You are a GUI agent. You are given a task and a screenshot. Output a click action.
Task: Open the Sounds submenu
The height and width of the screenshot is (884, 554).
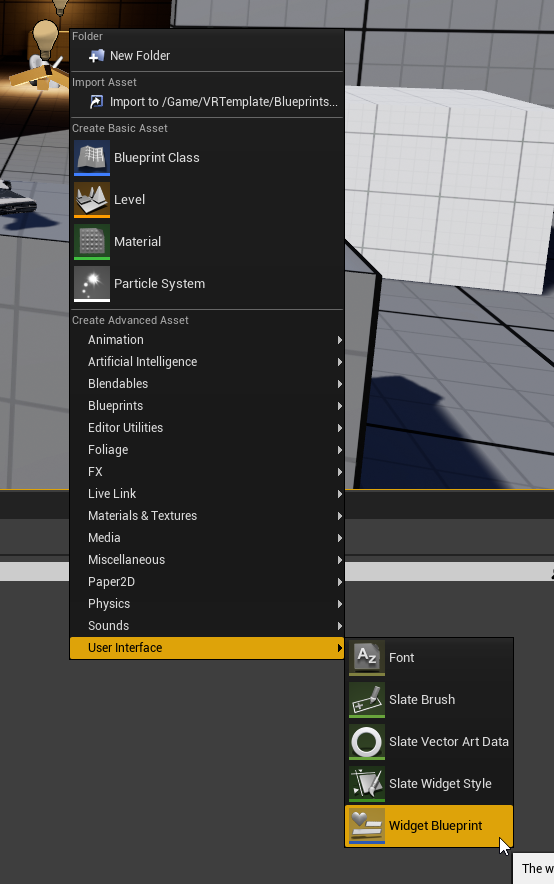tap(207, 626)
